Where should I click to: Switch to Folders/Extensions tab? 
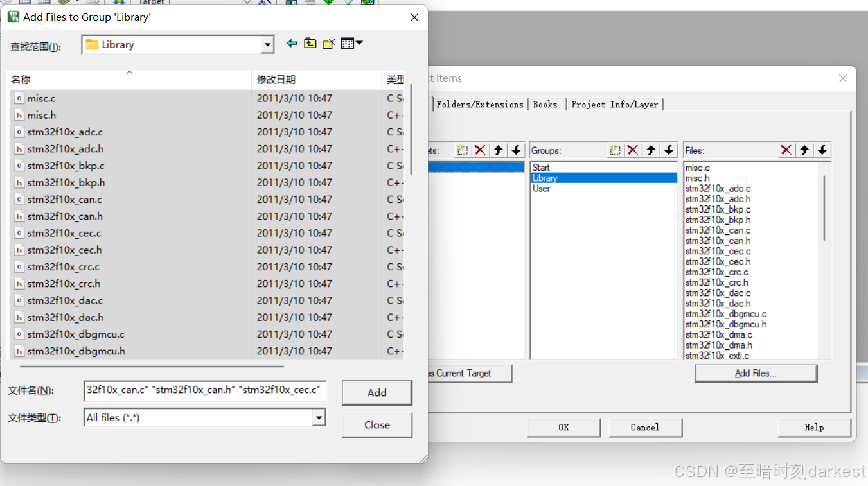click(479, 104)
